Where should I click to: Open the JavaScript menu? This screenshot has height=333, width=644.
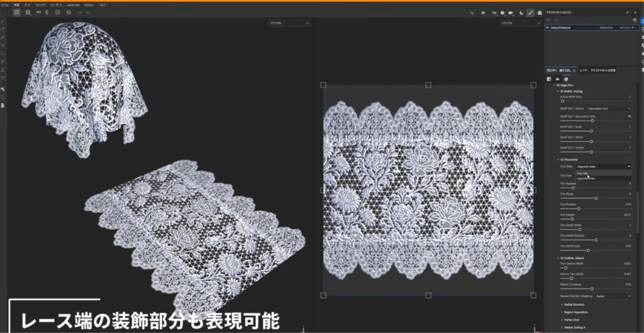pyautogui.click(x=73, y=5)
